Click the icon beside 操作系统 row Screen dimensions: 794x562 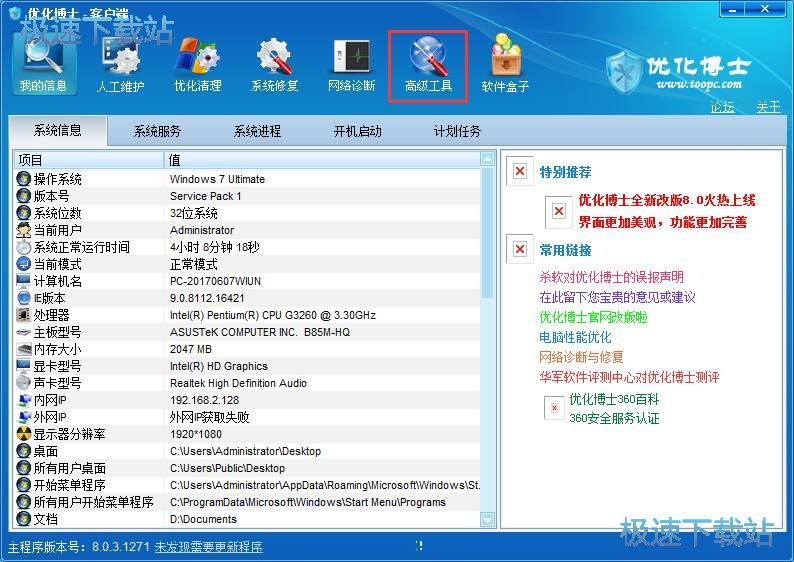point(23,179)
